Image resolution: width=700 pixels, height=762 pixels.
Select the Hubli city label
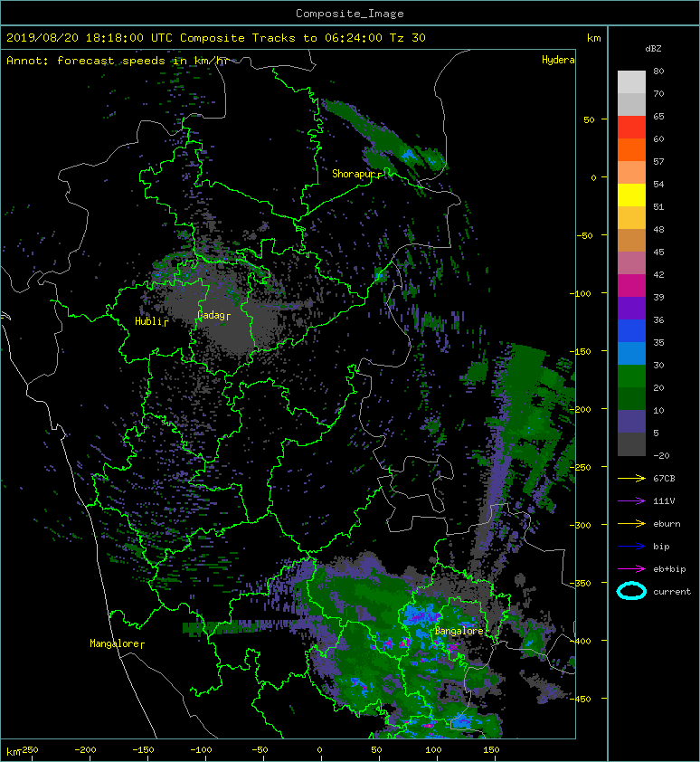click(x=149, y=320)
